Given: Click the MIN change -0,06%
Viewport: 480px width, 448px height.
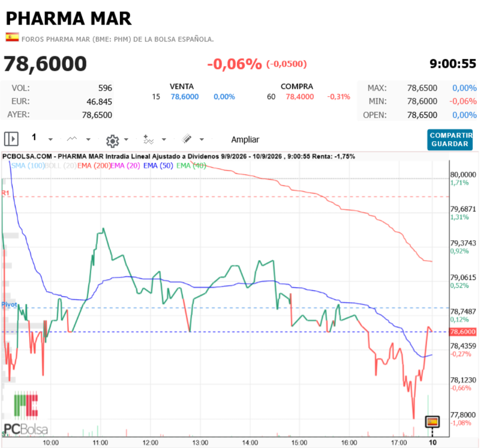Looking at the screenshot, I should click(x=463, y=101).
